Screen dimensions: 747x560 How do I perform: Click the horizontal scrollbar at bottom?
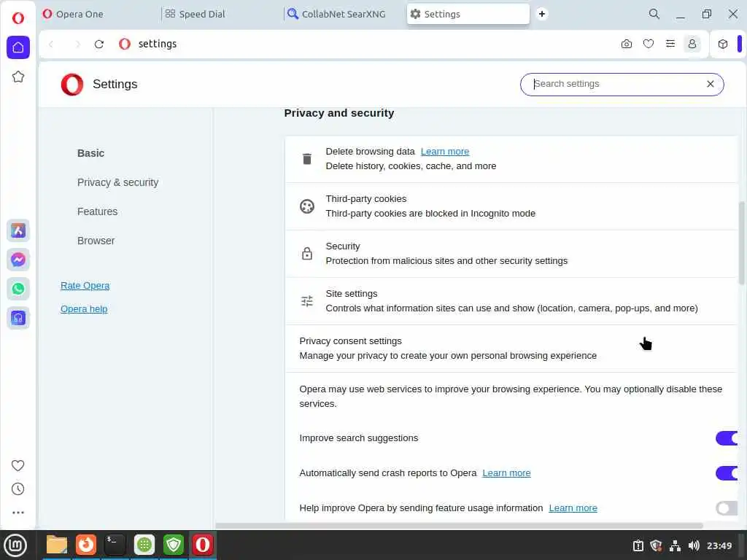[460, 526]
